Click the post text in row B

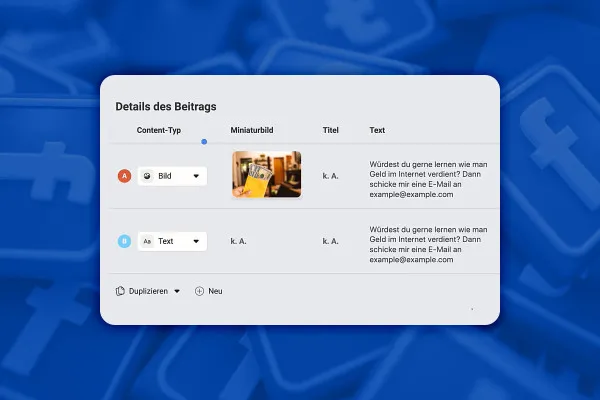428,244
